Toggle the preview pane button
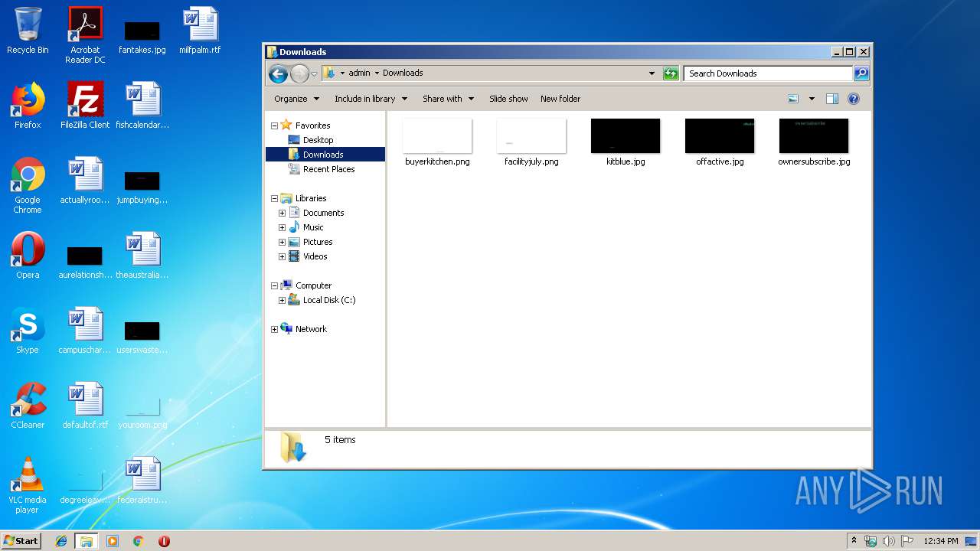980x551 pixels. pos(832,99)
